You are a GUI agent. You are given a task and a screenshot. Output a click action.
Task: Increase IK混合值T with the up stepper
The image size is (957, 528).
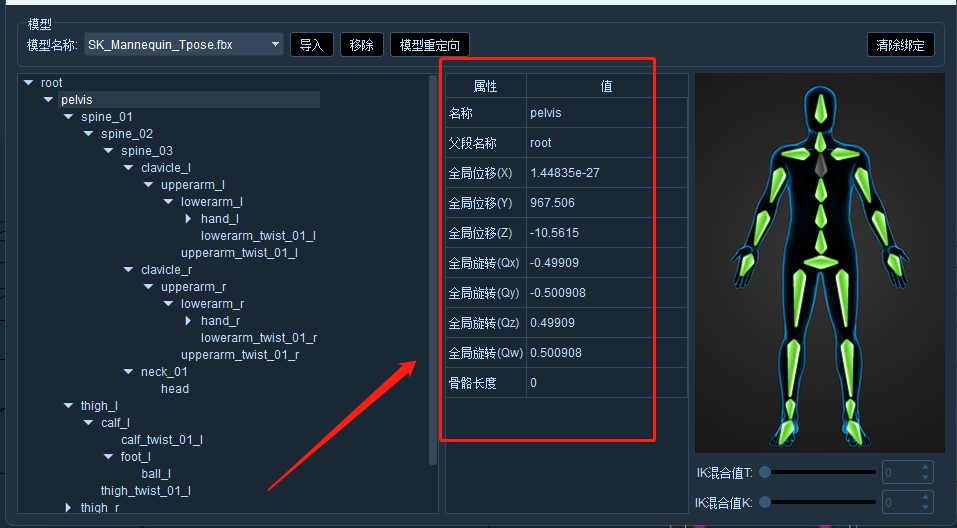click(x=926, y=468)
